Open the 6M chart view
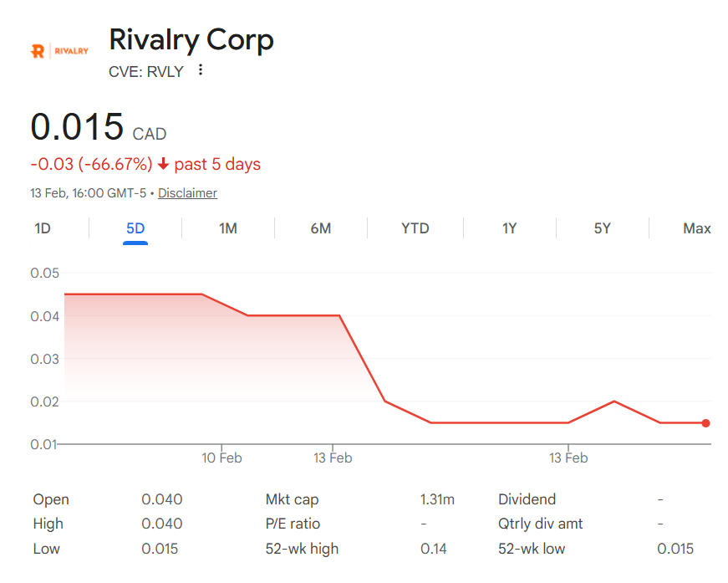Screen dimensions: 728x583 (x=320, y=228)
